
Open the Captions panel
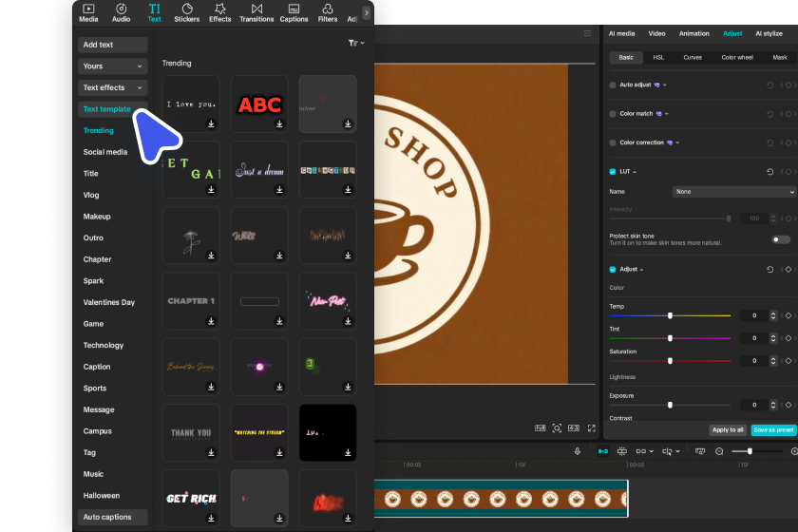294,13
